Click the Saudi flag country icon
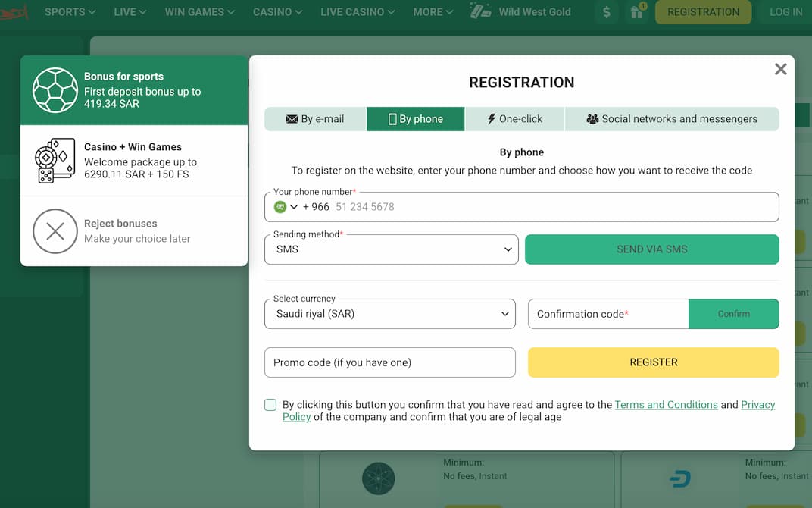Viewport: 812px width, 508px height. (280, 207)
